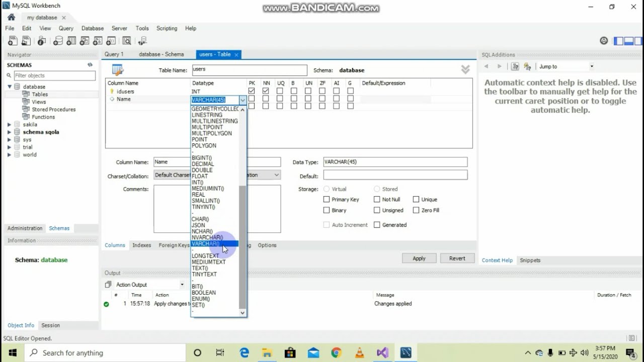
Task: Switch to the Snippets tab
Action: click(x=530, y=260)
